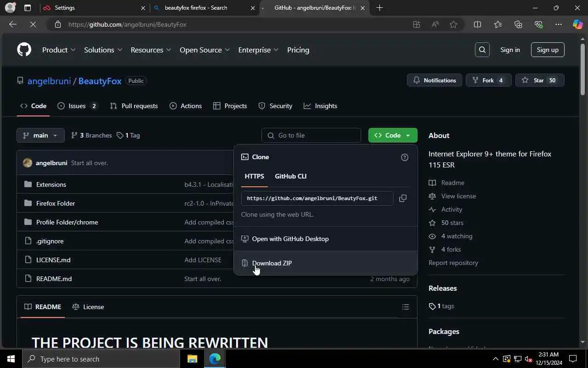Viewport: 588px width, 368px height.
Task: Open the Edge profile avatar
Action: point(10,8)
